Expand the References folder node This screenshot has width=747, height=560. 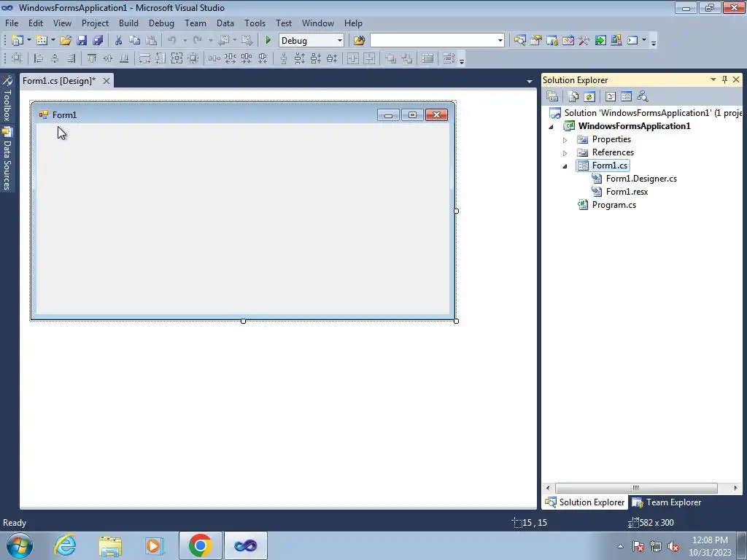point(565,153)
